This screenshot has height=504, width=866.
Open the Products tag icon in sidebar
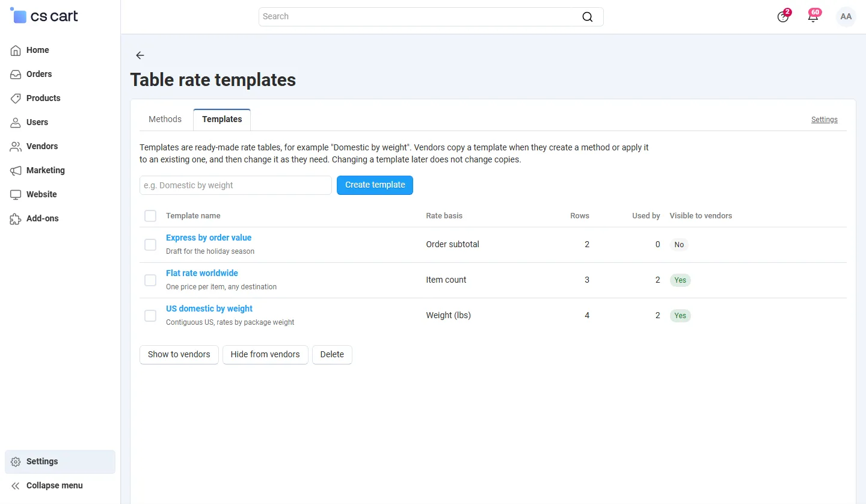tap(16, 99)
